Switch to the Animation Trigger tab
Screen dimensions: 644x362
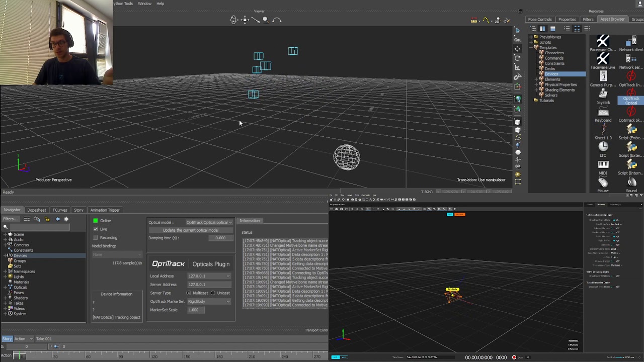105,210
